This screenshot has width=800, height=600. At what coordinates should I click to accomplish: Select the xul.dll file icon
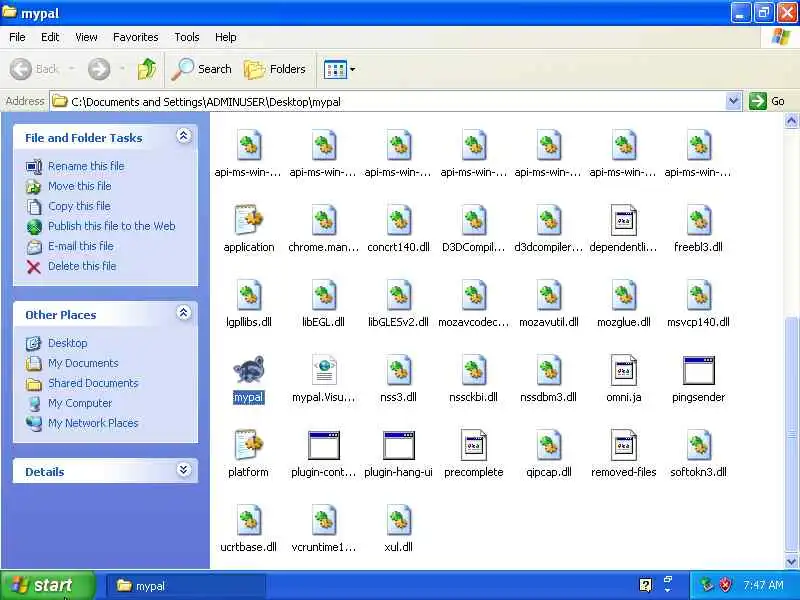coord(398,520)
